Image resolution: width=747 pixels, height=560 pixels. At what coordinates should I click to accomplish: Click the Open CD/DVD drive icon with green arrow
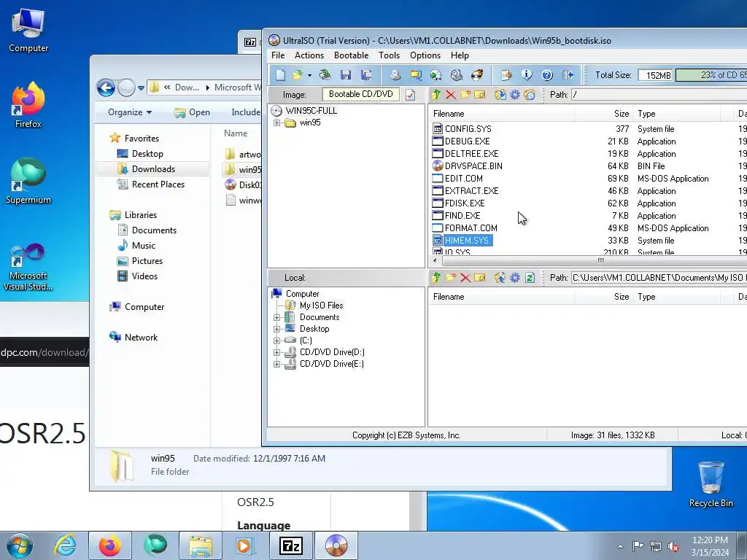(x=325, y=75)
